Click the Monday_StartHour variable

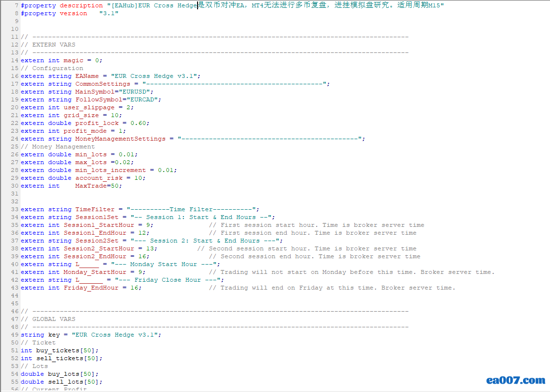(x=95, y=272)
